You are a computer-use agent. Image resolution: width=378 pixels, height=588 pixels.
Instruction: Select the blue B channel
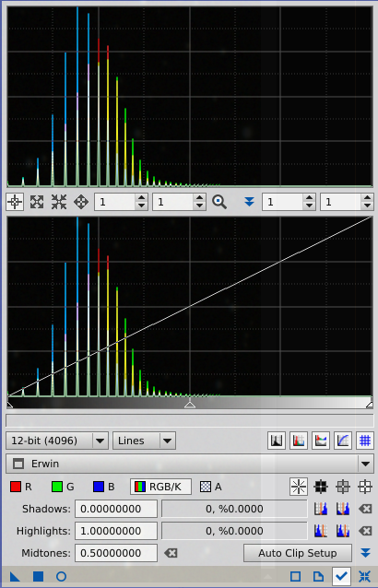coord(103,487)
